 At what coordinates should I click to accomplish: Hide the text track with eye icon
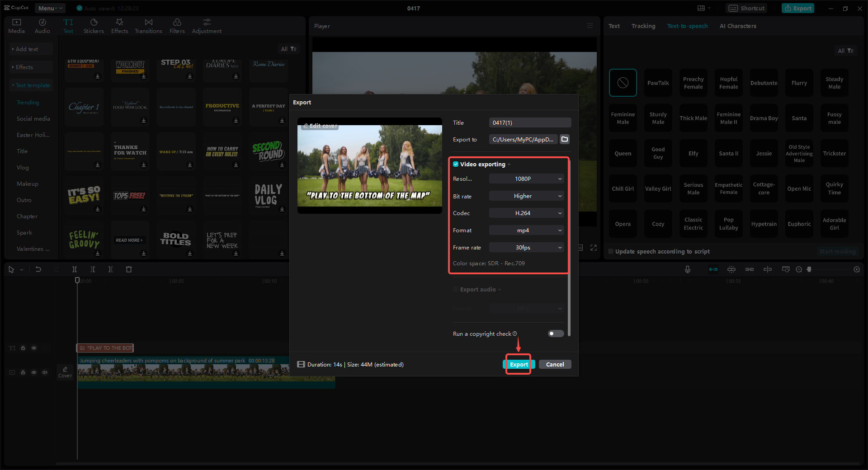click(34, 348)
